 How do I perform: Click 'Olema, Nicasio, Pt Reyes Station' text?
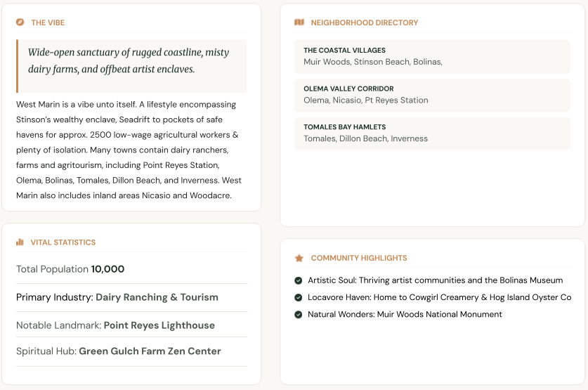pos(366,100)
